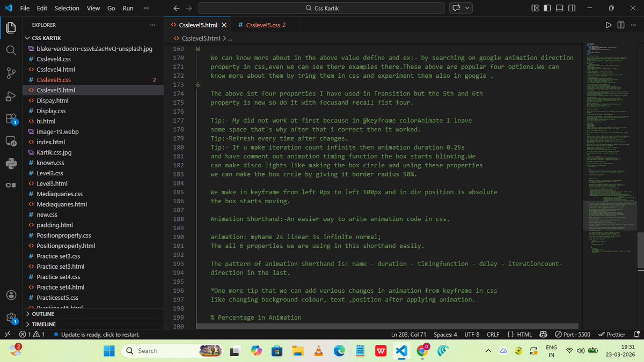644x362 pixels.
Task: Launch Live Server preview via the Run icon
Action: tap(609, 25)
